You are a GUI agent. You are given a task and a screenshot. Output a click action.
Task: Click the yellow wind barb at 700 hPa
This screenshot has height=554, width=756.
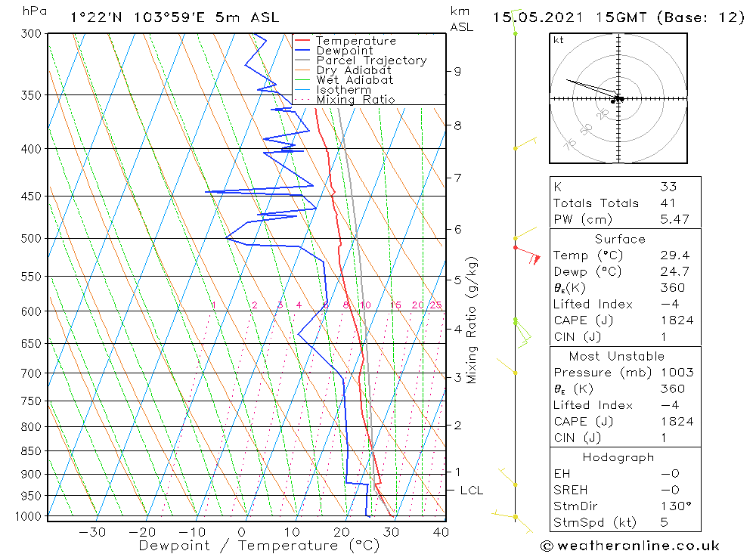(x=507, y=366)
